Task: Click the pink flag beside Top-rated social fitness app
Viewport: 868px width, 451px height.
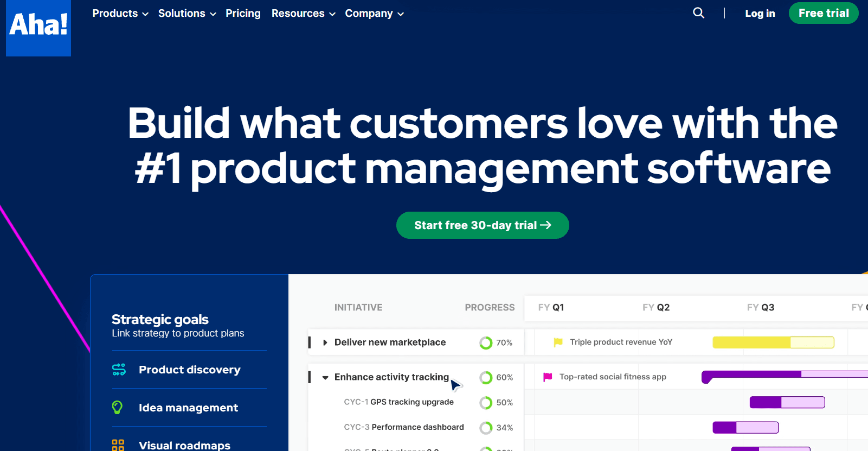Action: point(548,377)
